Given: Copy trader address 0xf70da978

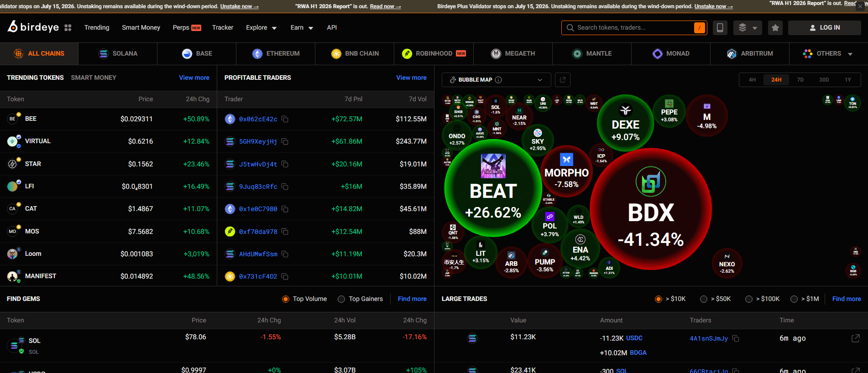Looking at the screenshot, I should coord(285,232).
